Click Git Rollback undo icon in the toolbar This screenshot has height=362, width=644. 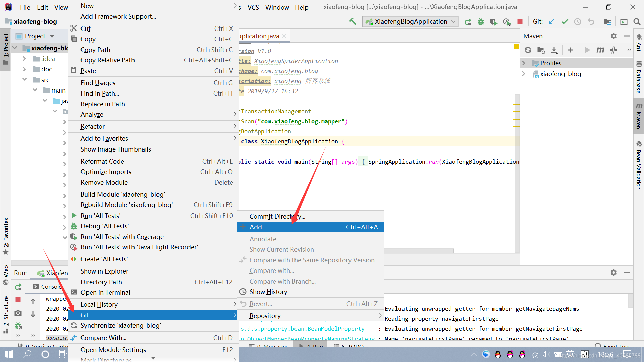point(591,22)
